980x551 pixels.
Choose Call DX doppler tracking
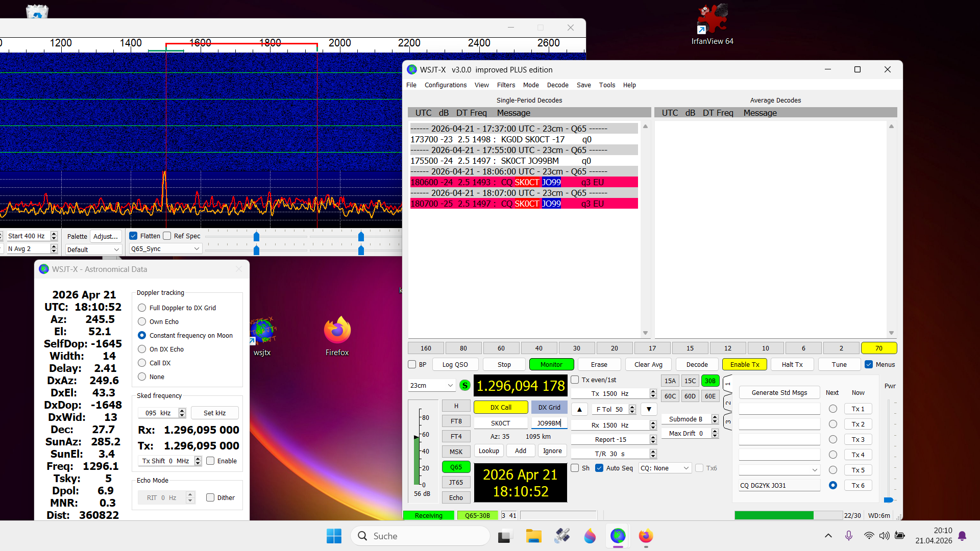[x=142, y=363]
